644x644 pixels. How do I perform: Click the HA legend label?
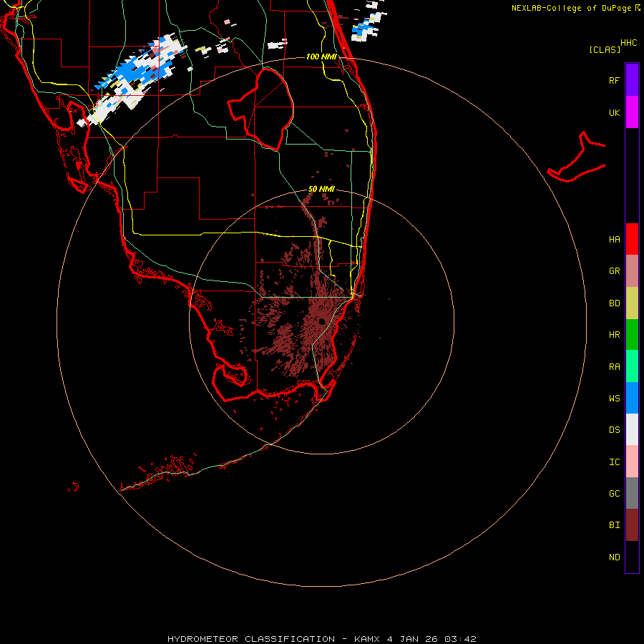(x=614, y=239)
